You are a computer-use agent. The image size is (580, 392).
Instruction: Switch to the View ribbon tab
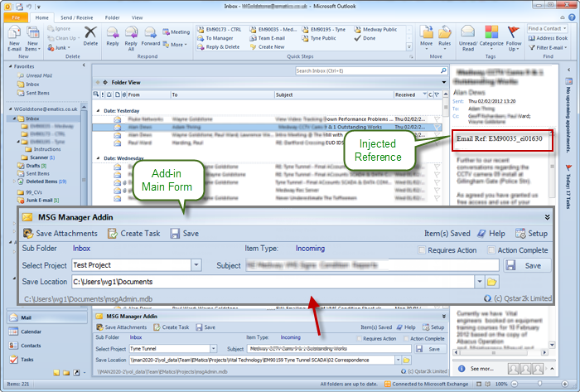tap(137, 17)
